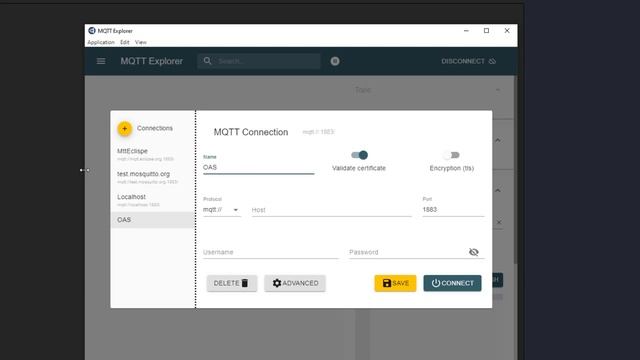640x360 pixels.
Task: Minimize the MQTT Explorer window
Action: (466, 31)
